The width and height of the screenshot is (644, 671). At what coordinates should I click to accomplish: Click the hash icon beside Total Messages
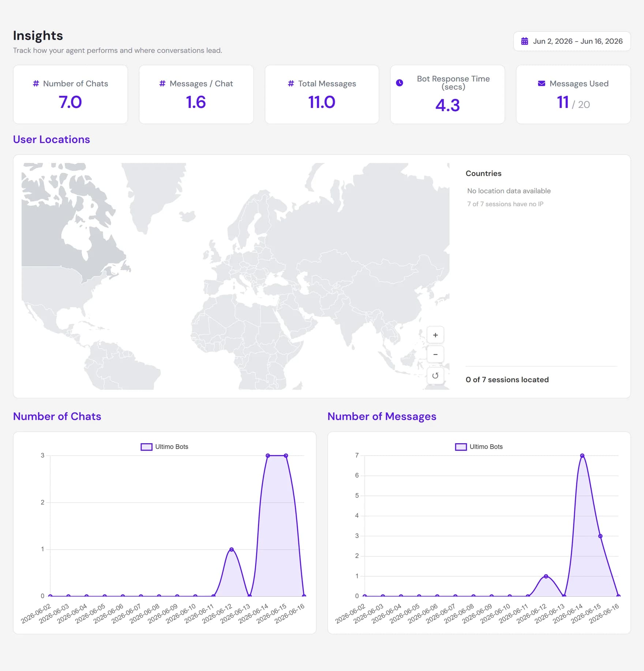[x=291, y=83]
